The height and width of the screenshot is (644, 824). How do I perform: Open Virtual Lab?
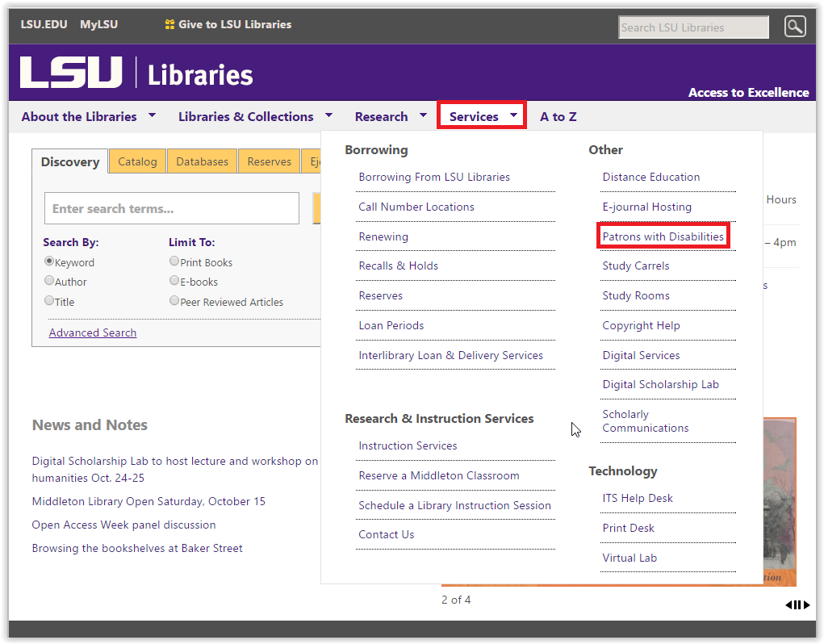(x=630, y=558)
